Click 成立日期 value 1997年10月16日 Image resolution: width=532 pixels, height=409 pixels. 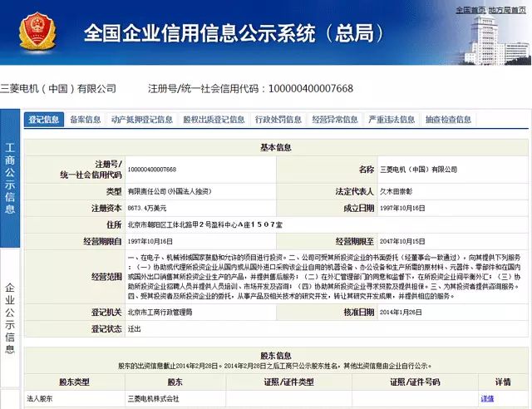tap(402, 208)
